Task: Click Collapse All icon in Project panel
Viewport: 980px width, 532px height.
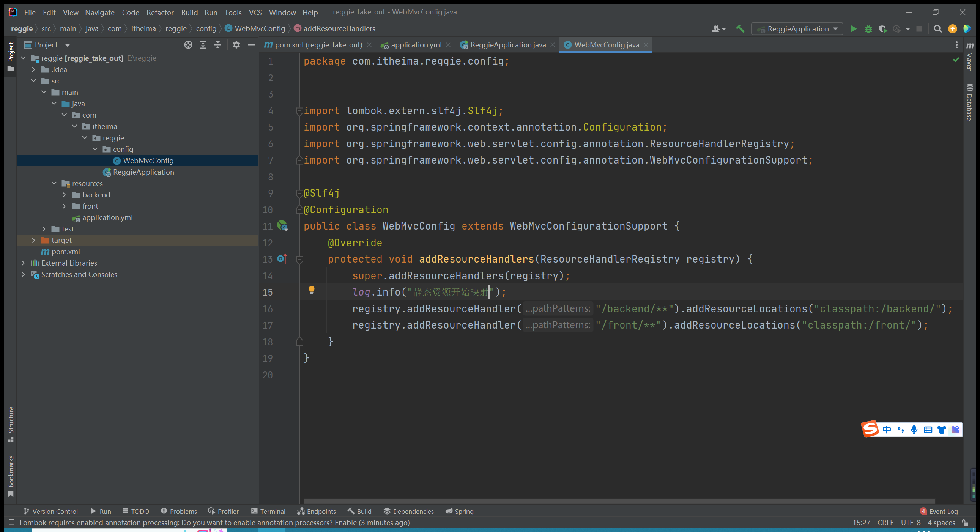Action: [x=217, y=45]
